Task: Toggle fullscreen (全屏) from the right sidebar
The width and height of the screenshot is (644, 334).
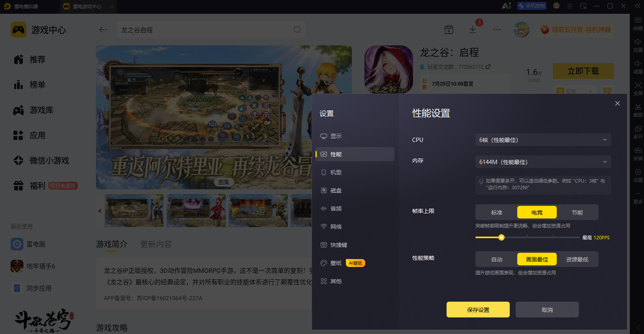Action: click(638, 88)
